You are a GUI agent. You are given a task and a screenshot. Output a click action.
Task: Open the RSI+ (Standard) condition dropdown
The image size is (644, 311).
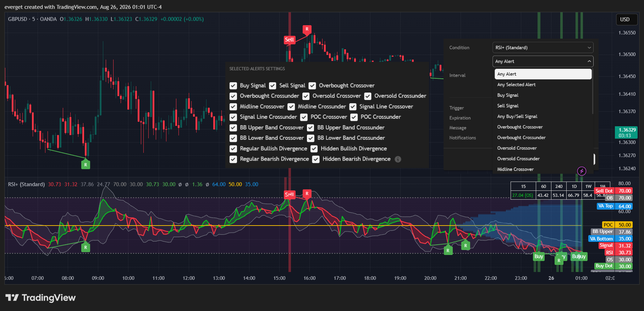point(543,48)
